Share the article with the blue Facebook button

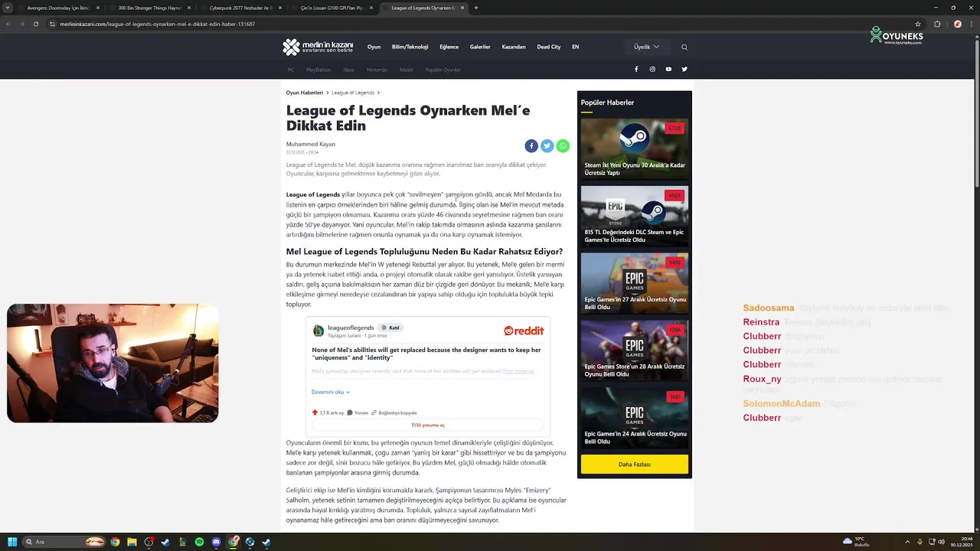tap(531, 145)
